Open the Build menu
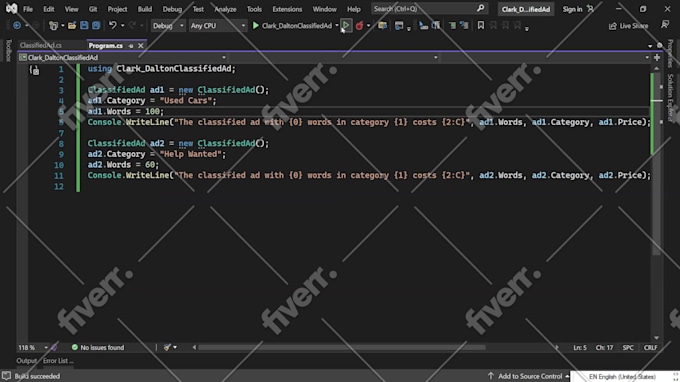680x382 pixels. coord(145,9)
